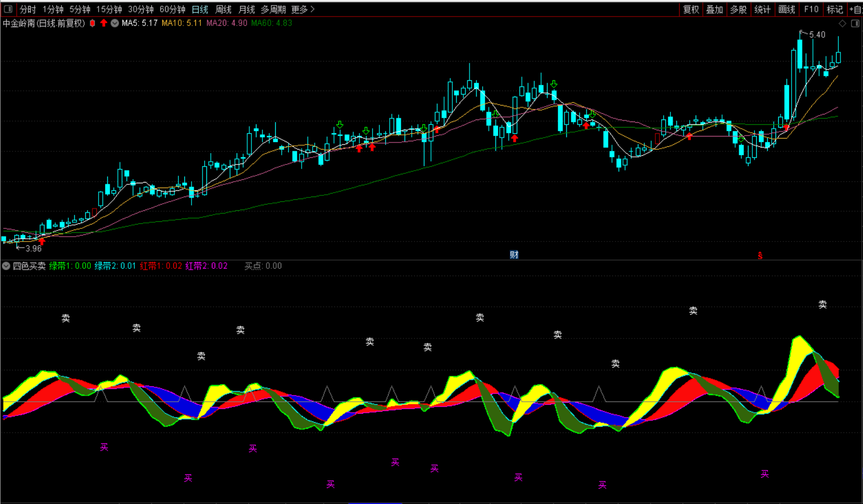Open the 复权 adjustment menu
Image resolution: width=863 pixels, height=504 pixels.
[691, 9]
